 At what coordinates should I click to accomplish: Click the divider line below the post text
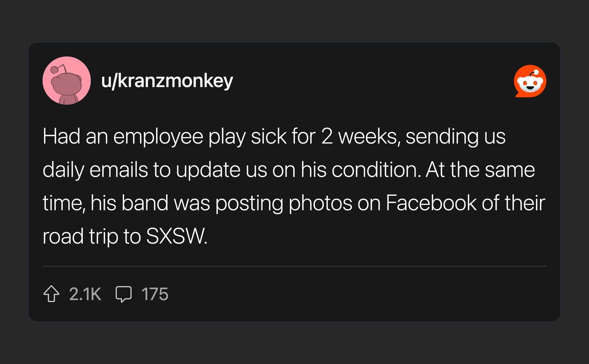[x=294, y=266]
